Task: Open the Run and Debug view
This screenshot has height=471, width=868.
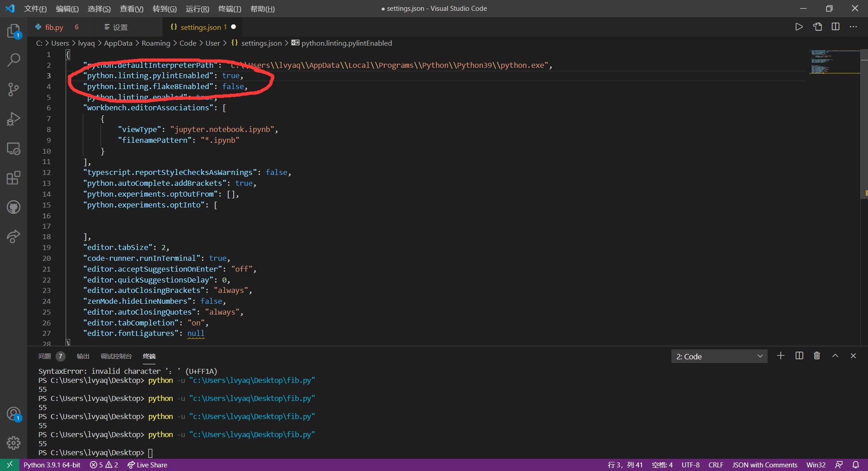Action: 14,118
